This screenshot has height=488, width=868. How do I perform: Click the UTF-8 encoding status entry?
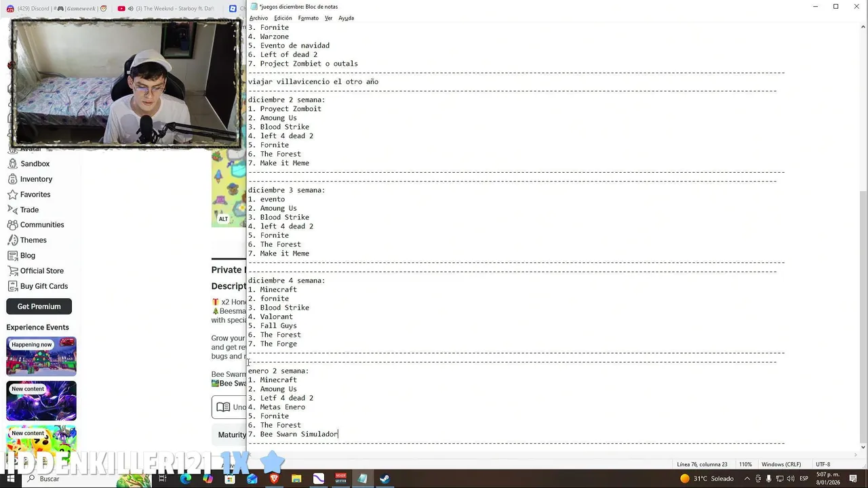pos(823,464)
